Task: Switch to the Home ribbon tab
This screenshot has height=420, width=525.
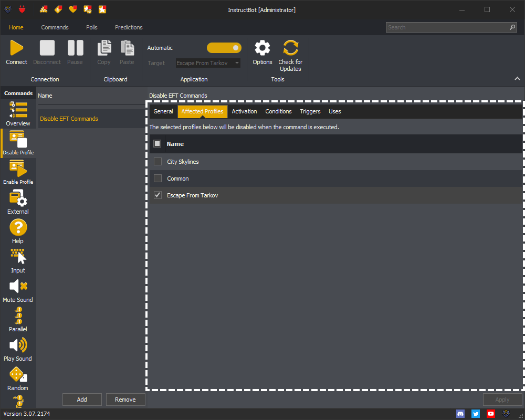Action: [x=16, y=27]
